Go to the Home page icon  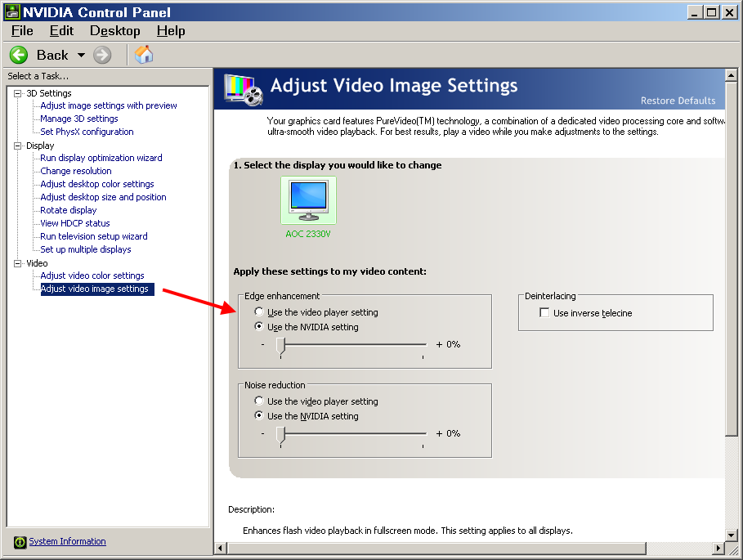coord(144,55)
